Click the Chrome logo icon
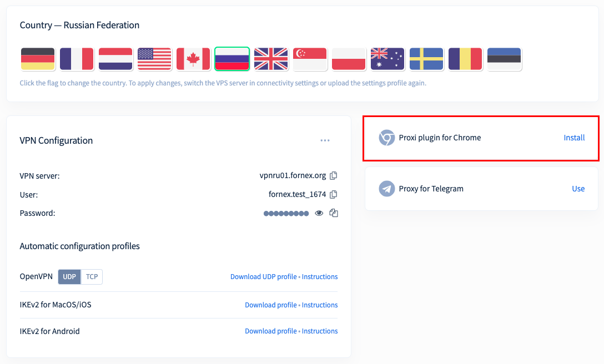Viewport: 604px width, 364px height. pyautogui.click(x=387, y=138)
